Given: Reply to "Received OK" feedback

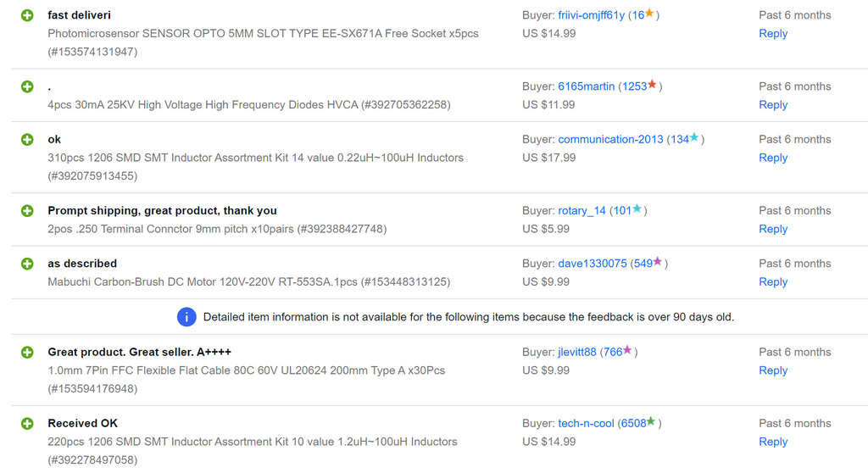Looking at the screenshot, I should [773, 442].
